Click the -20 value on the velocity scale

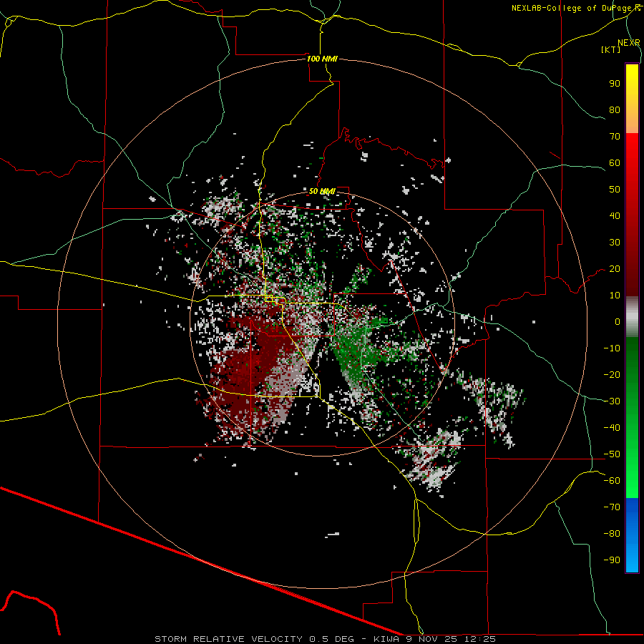point(612,374)
